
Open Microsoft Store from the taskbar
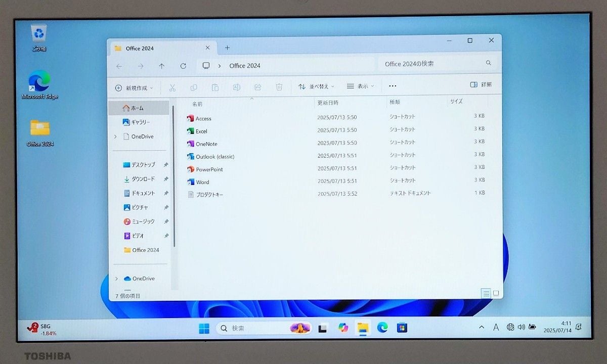pos(402,327)
